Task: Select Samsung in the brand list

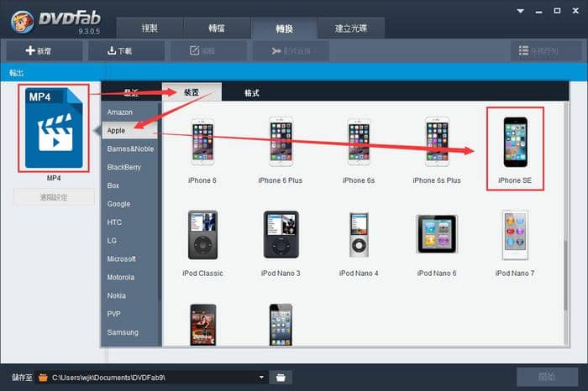Action: 129,332
